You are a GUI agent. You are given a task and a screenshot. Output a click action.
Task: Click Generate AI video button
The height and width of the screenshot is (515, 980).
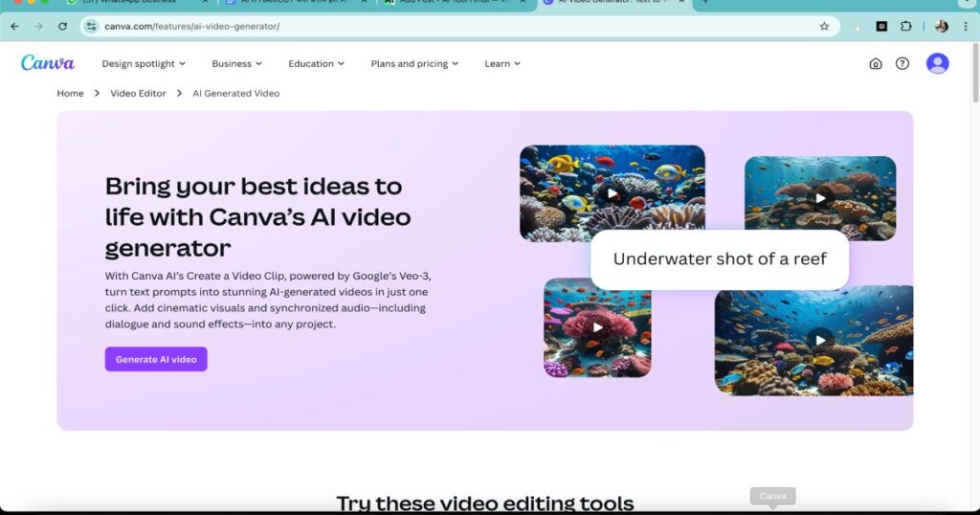(156, 359)
